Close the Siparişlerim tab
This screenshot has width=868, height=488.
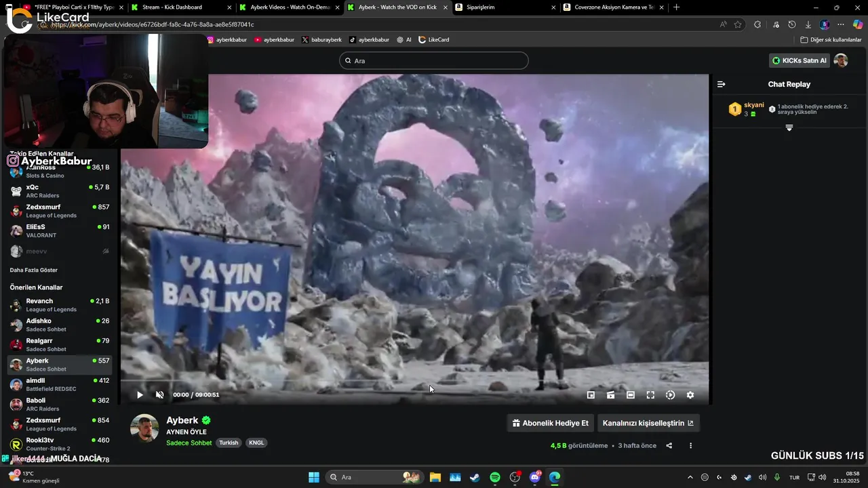[x=553, y=7]
